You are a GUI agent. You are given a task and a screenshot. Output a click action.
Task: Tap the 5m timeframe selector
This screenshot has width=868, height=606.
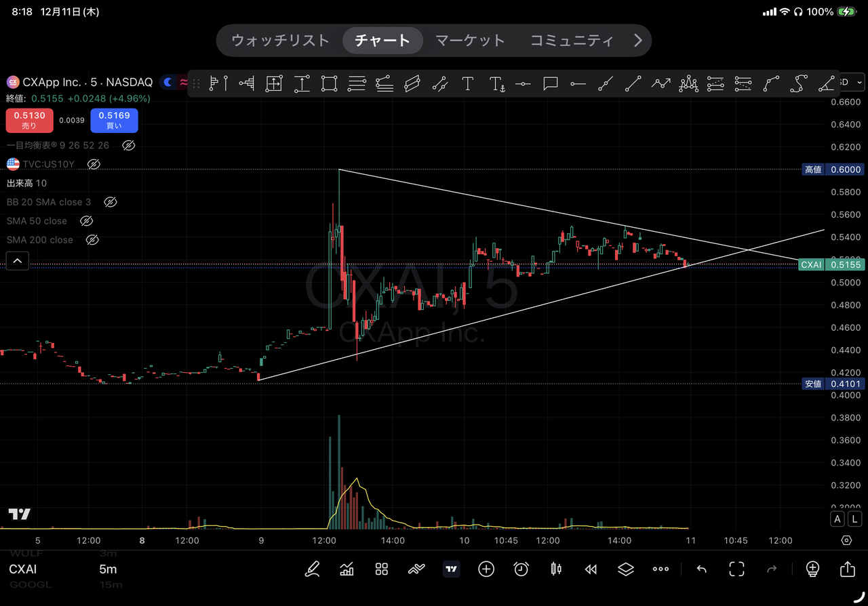coord(108,569)
